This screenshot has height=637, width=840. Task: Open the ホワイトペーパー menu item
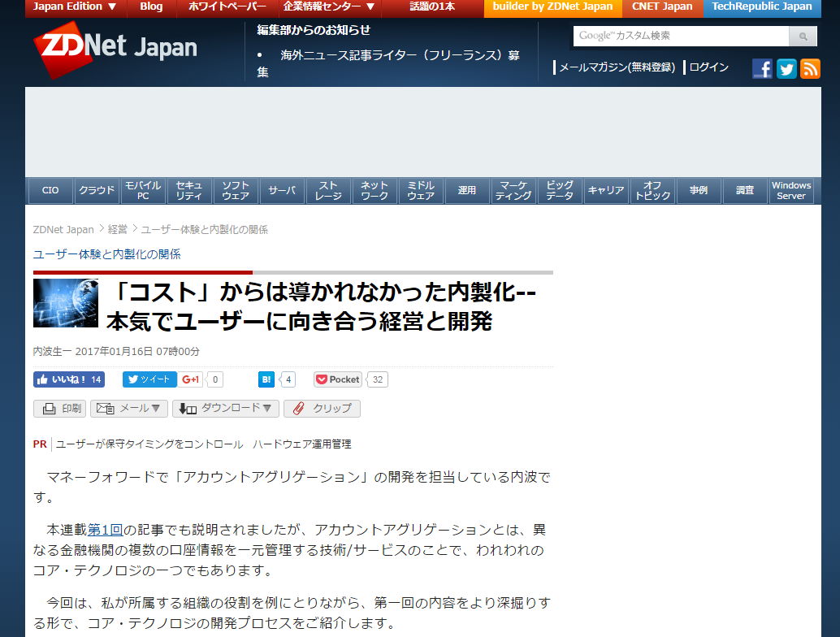tap(227, 7)
